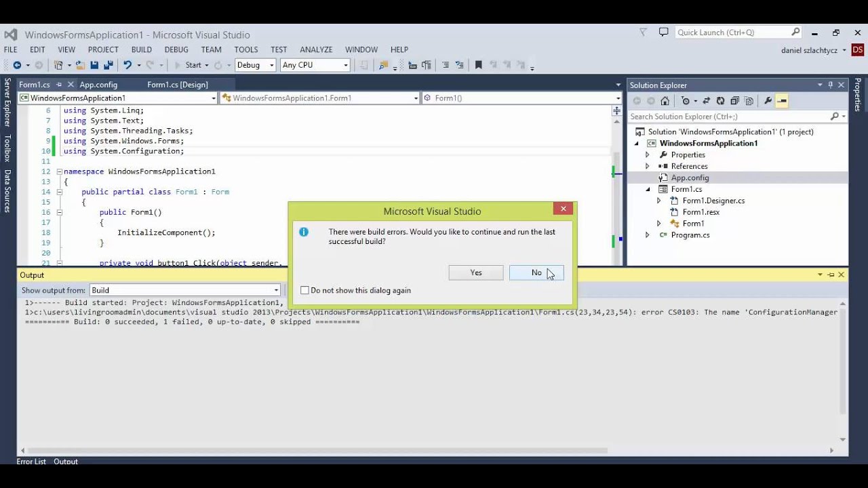This screenshot has height=488, width=868.
Task: Click Show All Files in Solution Explorer
Action: point(749,101)
